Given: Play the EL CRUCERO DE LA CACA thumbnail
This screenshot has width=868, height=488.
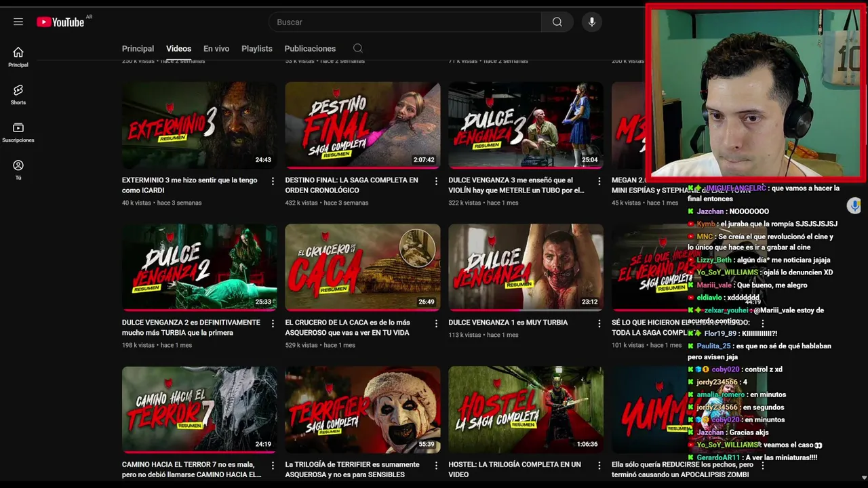Looking at the screenshot, I should tap(363, 268).
